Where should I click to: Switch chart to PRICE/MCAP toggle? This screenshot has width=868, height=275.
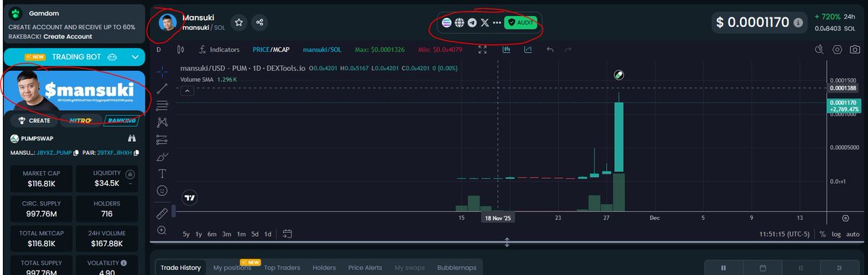271,50
